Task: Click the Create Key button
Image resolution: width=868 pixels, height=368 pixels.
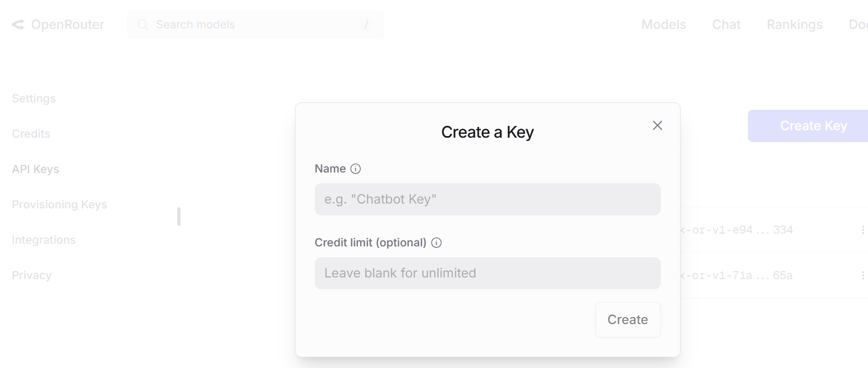Action: [x=808, y=126]
